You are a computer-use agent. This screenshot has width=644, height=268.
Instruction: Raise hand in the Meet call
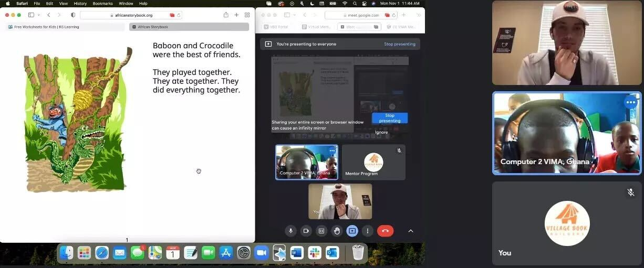[x=337, y=231]
